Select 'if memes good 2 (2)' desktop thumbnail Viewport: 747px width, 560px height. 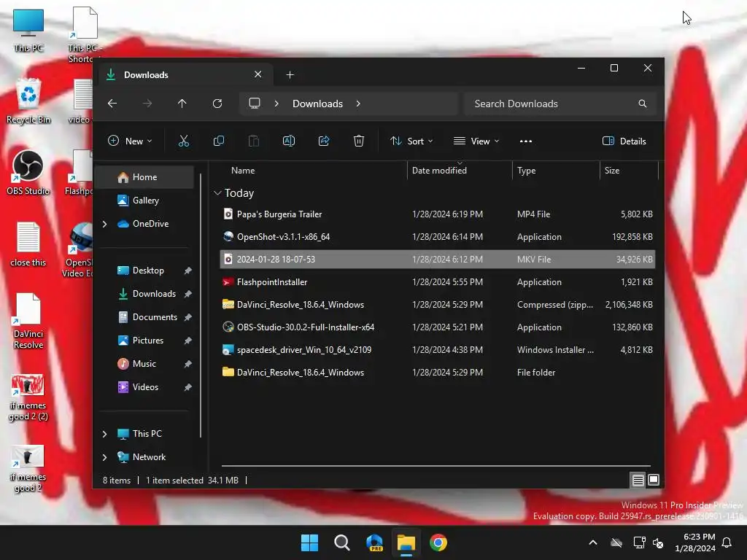pos(28,398)
